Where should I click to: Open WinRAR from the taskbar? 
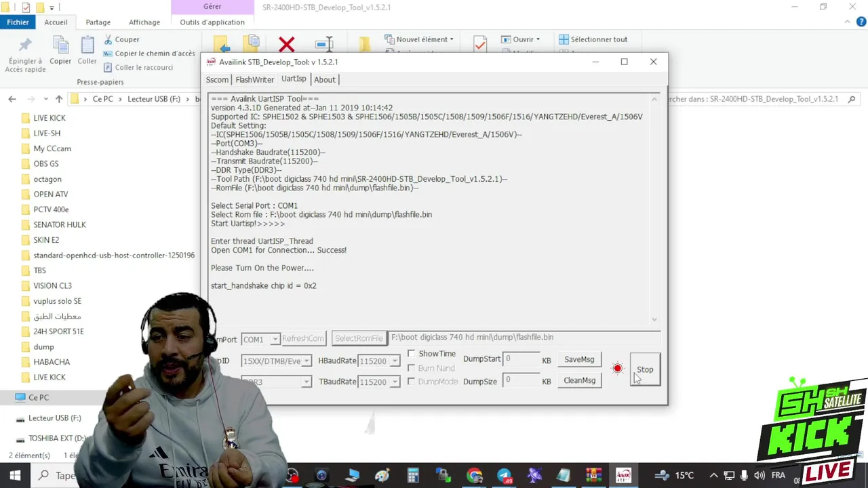593,475
